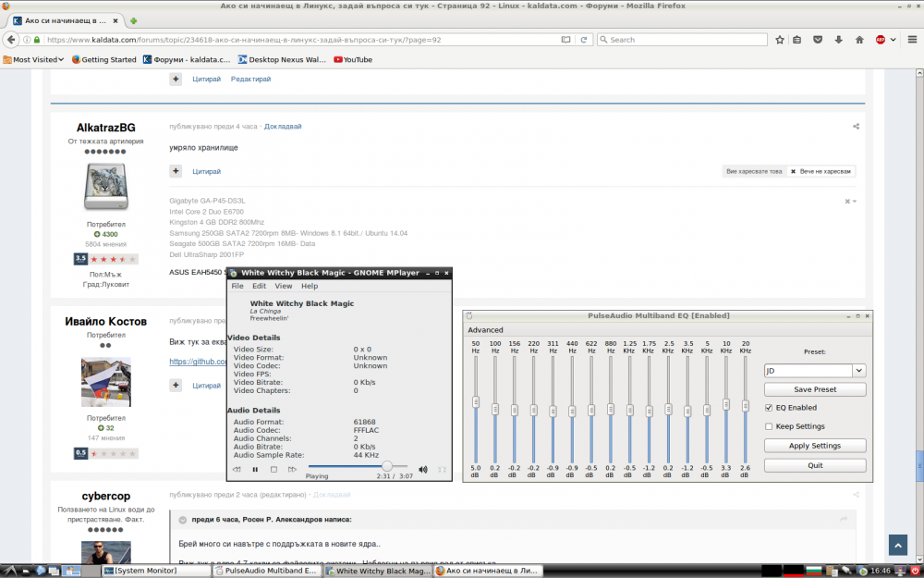Toggle Reader View in the address bar
Screen dimensions: 924x578
(565, 40)
